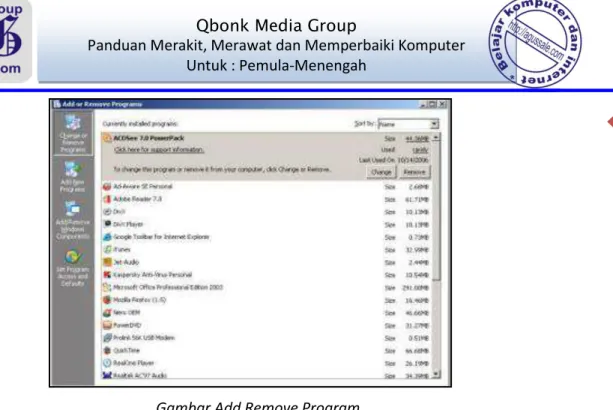Click the Nero OEM icon
Screen dimensions: 613x410
[x=107, y=312]
